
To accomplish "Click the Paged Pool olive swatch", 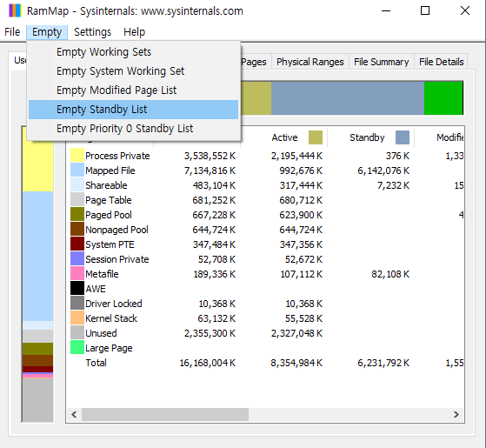I will click(x=77, y=214).
